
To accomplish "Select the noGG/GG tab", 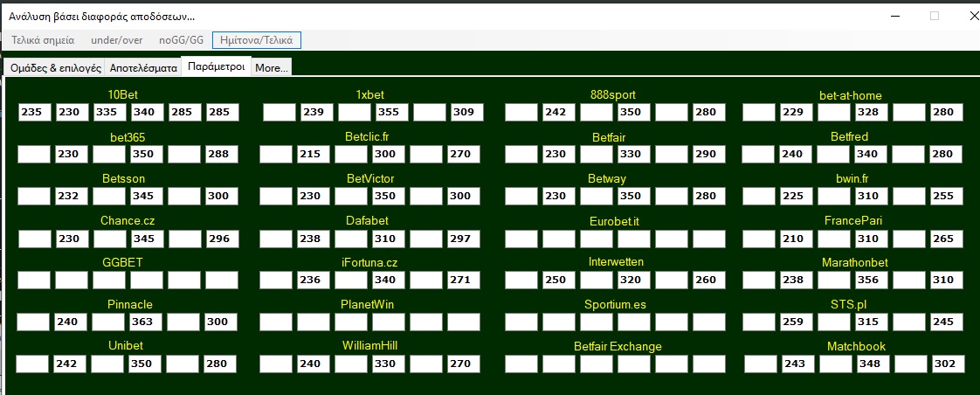I will coord(181,40).
